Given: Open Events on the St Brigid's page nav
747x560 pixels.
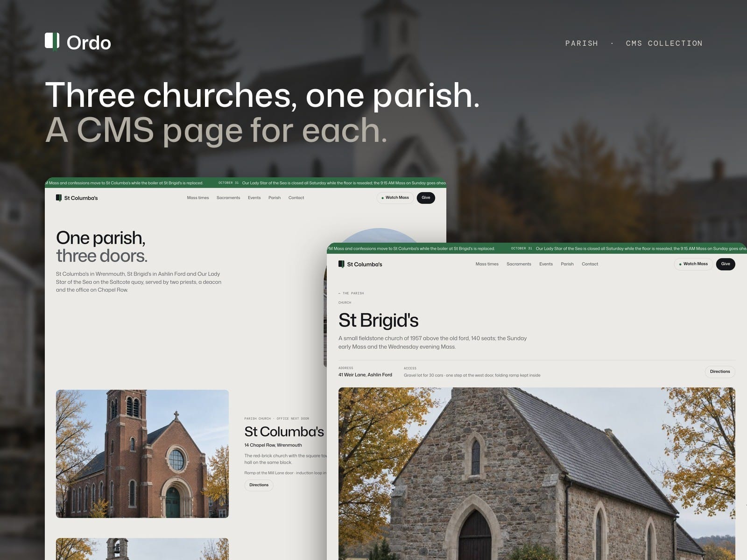Looking at the screenshot, I should pos(546,264).
